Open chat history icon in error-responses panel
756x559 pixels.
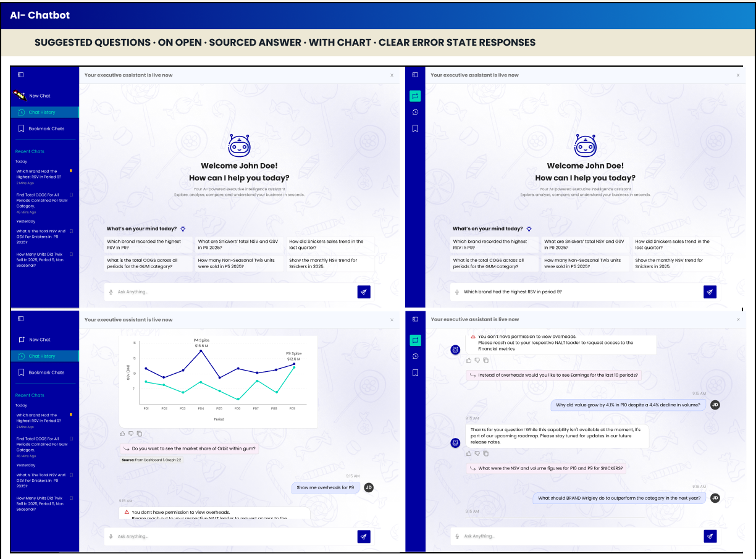point(415,356)
